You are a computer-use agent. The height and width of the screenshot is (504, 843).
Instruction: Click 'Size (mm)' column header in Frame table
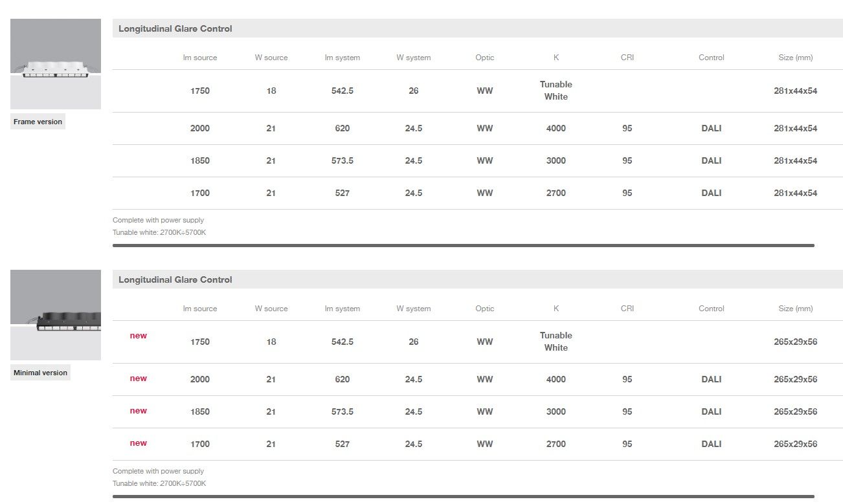click(795, 58)
